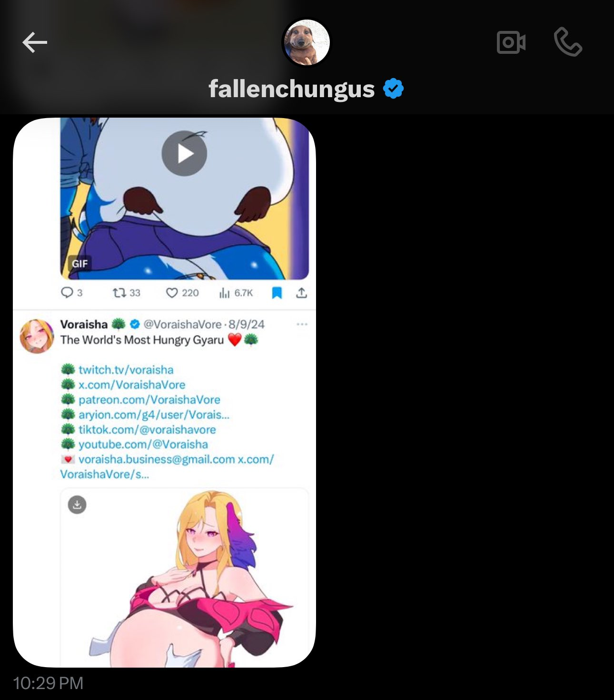614x700 pixels.
Task: Open the tiktok.com/@voraishavore link
Action: [147, 430]
